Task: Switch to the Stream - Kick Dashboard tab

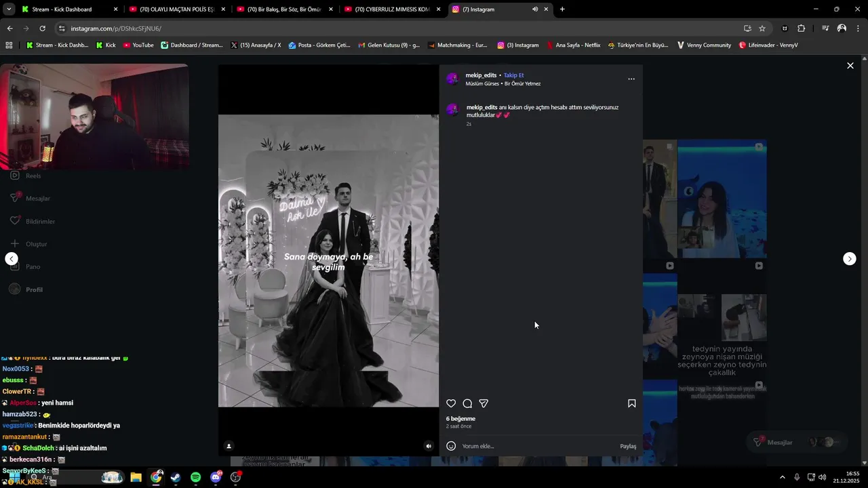Action: [68, 9]
